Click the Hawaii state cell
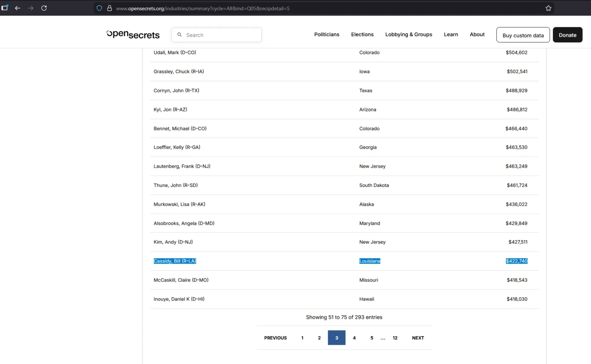591x364 pixels. coord(367,299)
